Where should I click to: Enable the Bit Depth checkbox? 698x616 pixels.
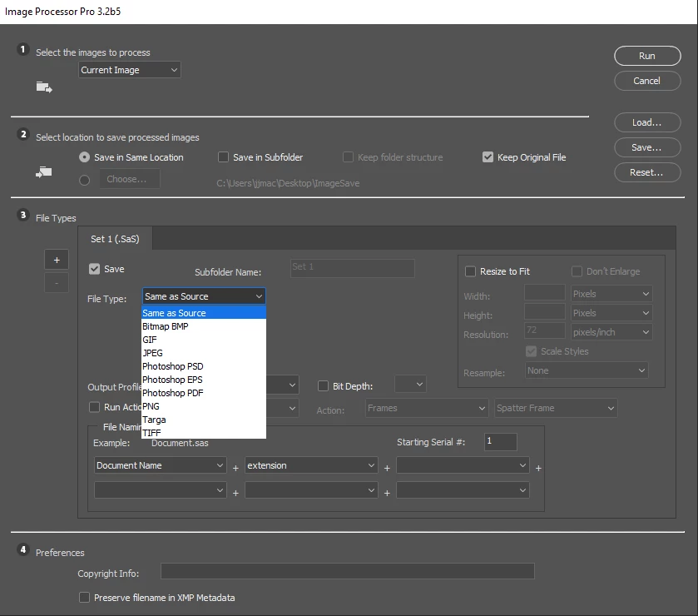[323, 385]
